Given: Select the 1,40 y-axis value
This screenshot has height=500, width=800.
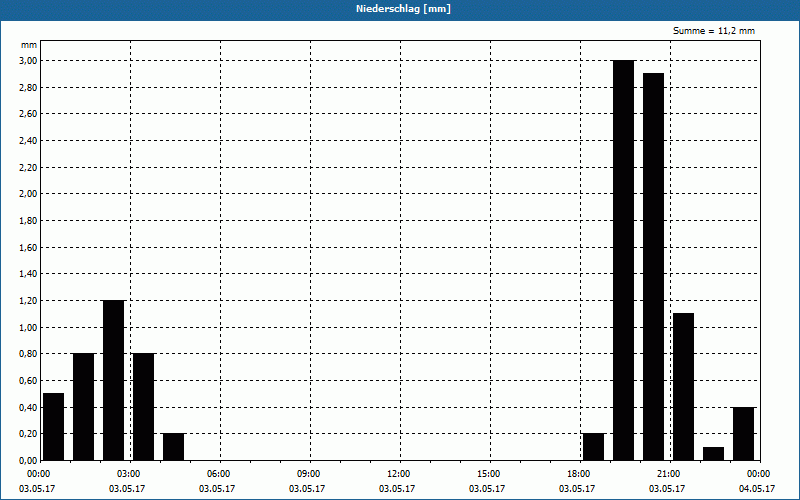Looking at the screenshot, I should [28, 274].
